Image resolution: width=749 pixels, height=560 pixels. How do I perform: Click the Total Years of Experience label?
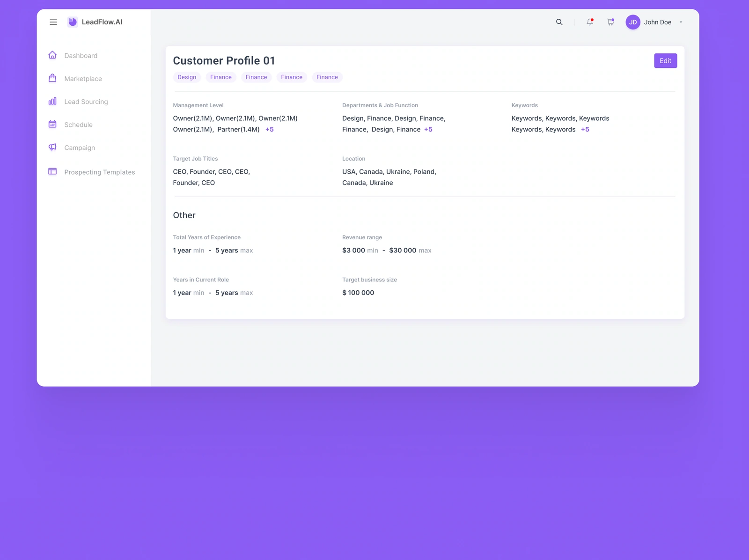207,237
